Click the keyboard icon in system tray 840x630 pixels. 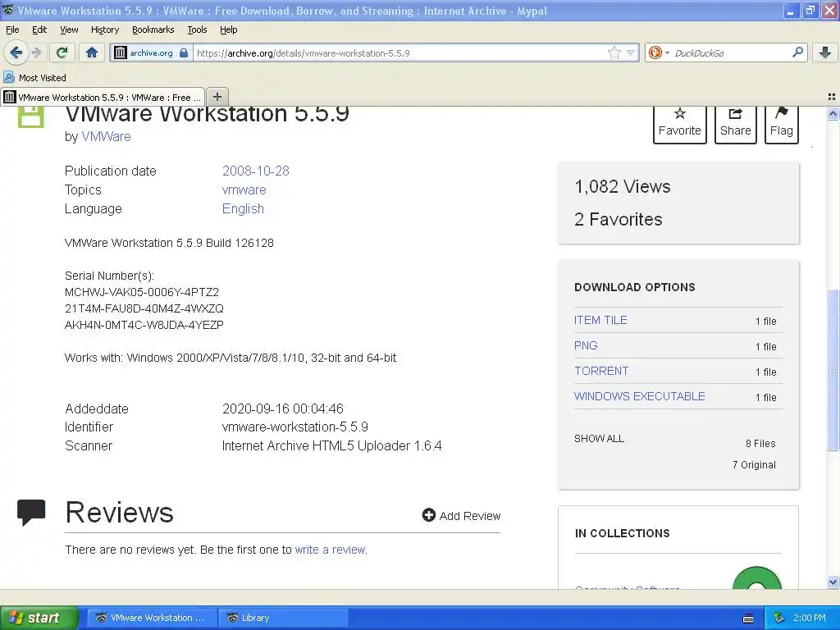point(748,619)
